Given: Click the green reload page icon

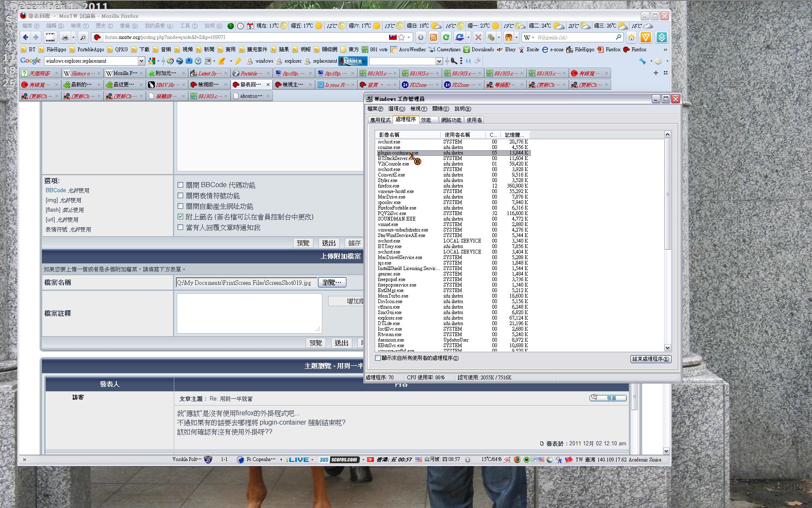Looking at the screenshot, I should coord(446,38).
